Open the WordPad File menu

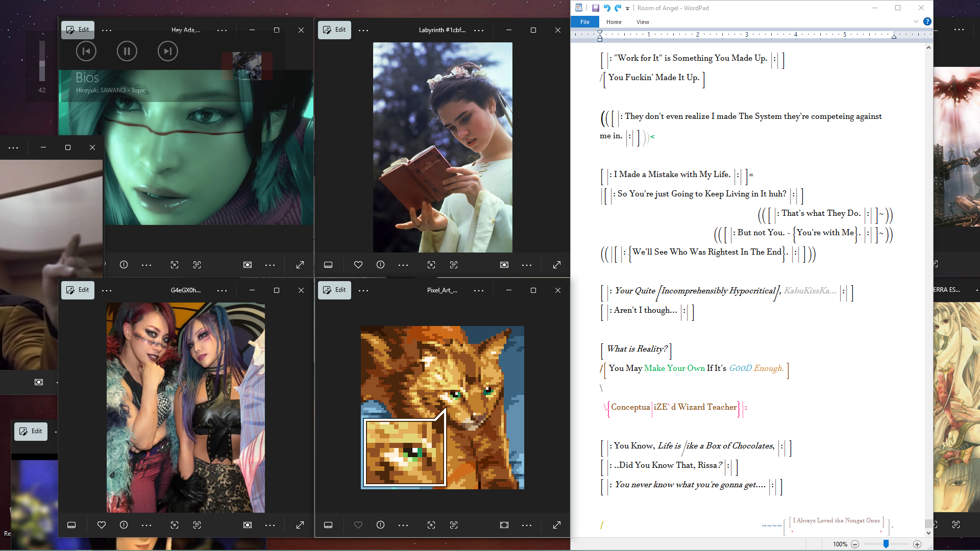(x=585, y=22)
